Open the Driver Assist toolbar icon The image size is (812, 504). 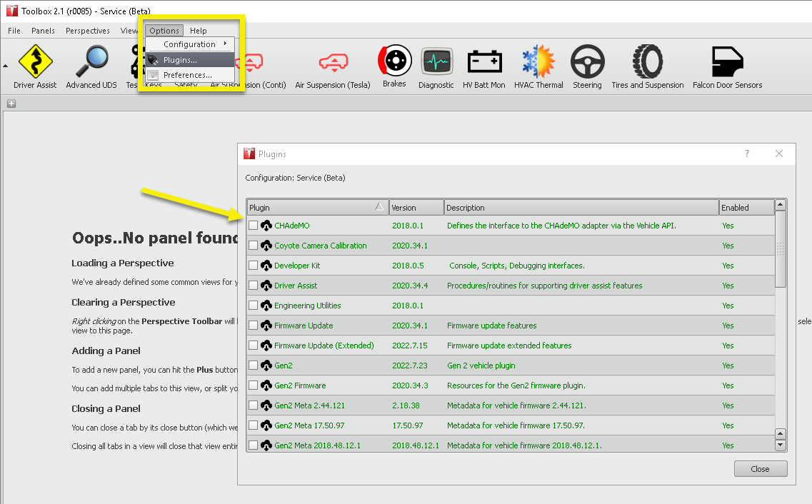35,63
